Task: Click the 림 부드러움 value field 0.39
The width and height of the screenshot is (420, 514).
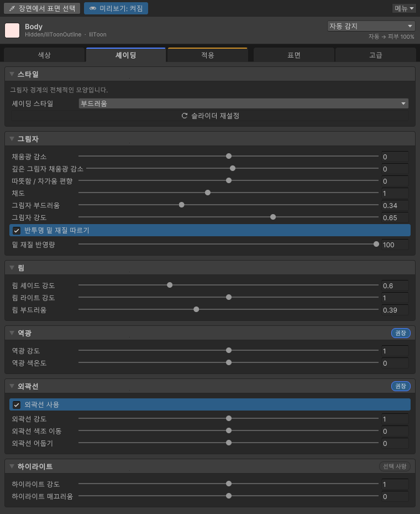Action: tap(395, 310)
